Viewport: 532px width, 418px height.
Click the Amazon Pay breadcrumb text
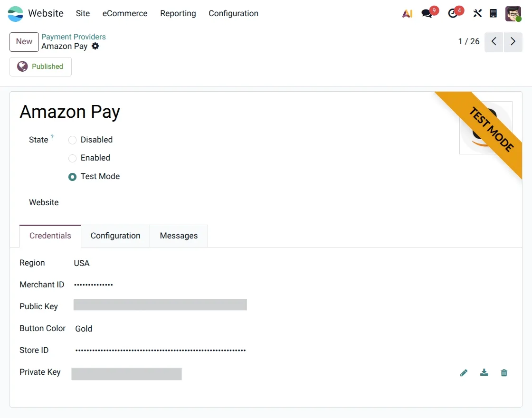point(65,46)
